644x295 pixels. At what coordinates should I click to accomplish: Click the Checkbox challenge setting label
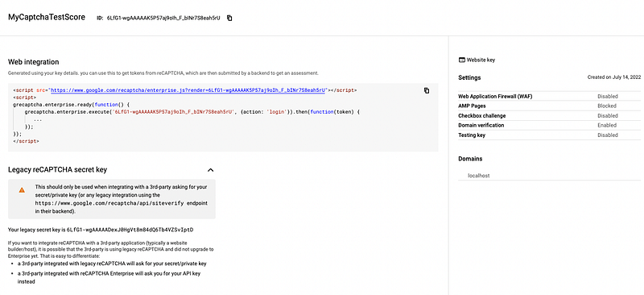(x=481, y=115)
